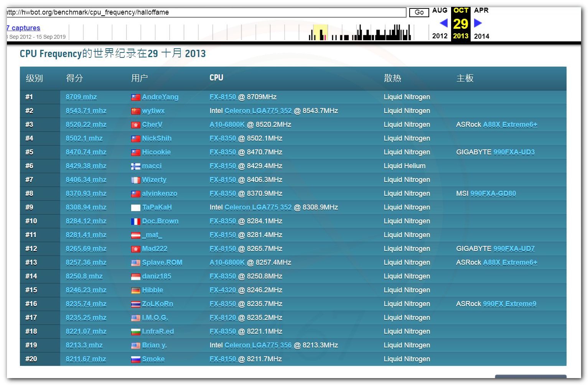Image resolution: width=588 pixels, height=385 pixels.
Task: Click the flag icon beside Hibble
Action: (135, 290)
